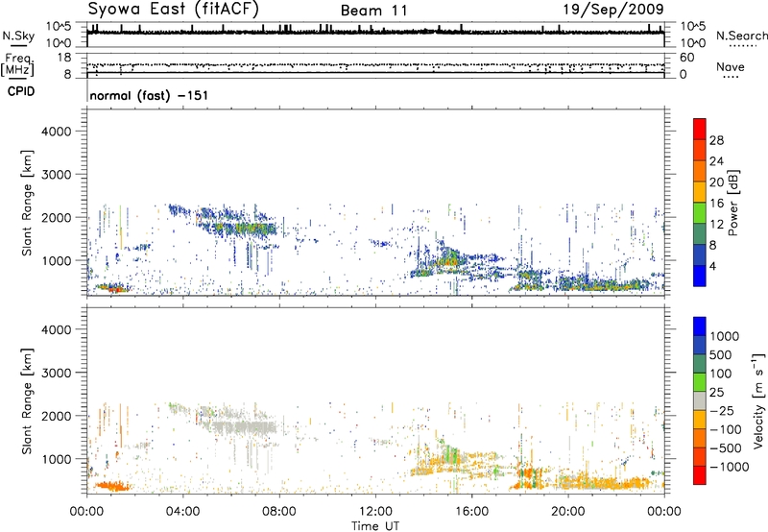The image size is (768, 532).
Task: Pick the grey -25 to 25 Velocity segment
Action: point(700,401)
